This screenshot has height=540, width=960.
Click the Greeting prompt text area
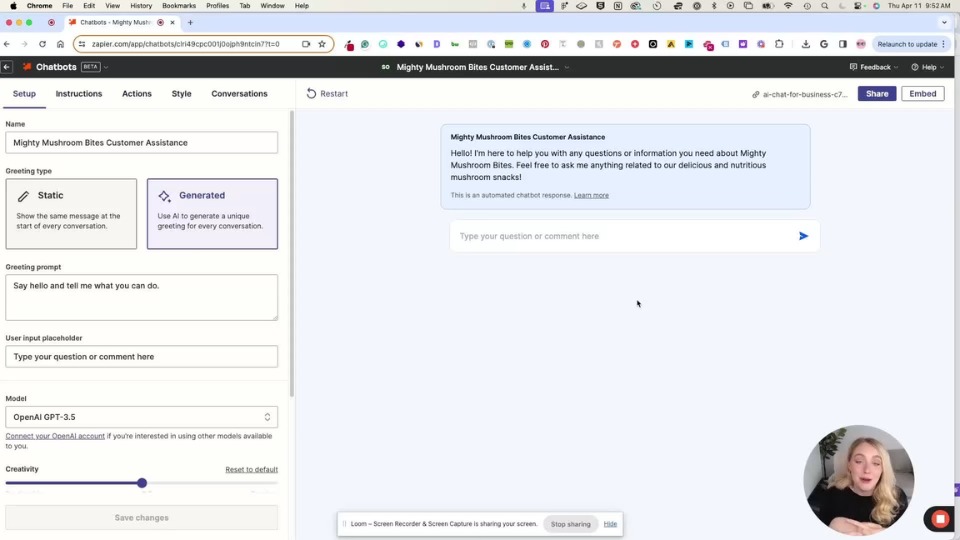pos(141,298)
